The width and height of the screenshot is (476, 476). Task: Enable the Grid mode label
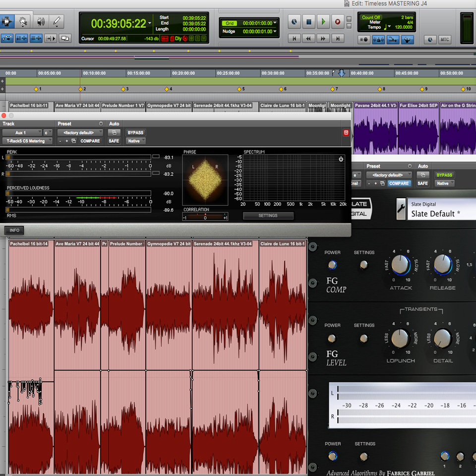[230, 23]
